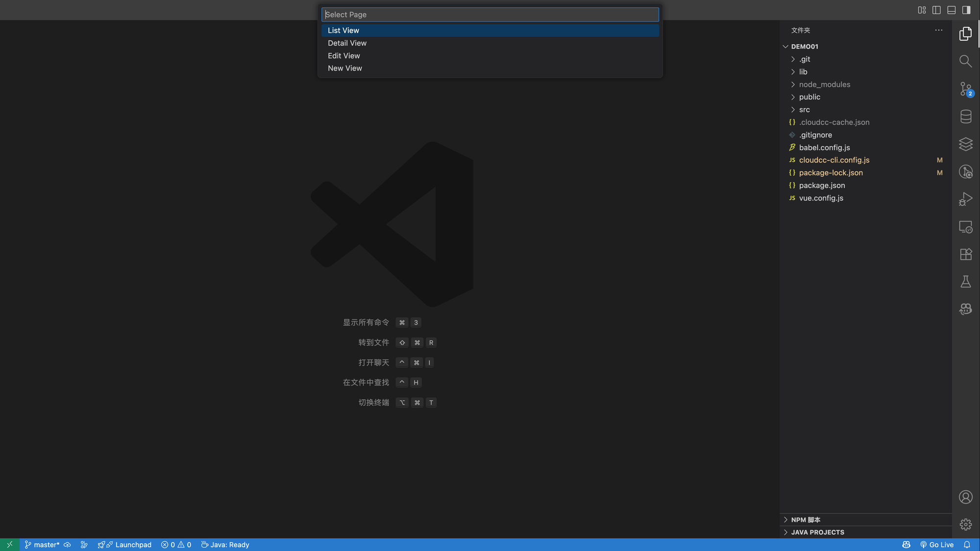Open the Extensions icon in activity bar
980x551 pixels.
tap(965, 254)
